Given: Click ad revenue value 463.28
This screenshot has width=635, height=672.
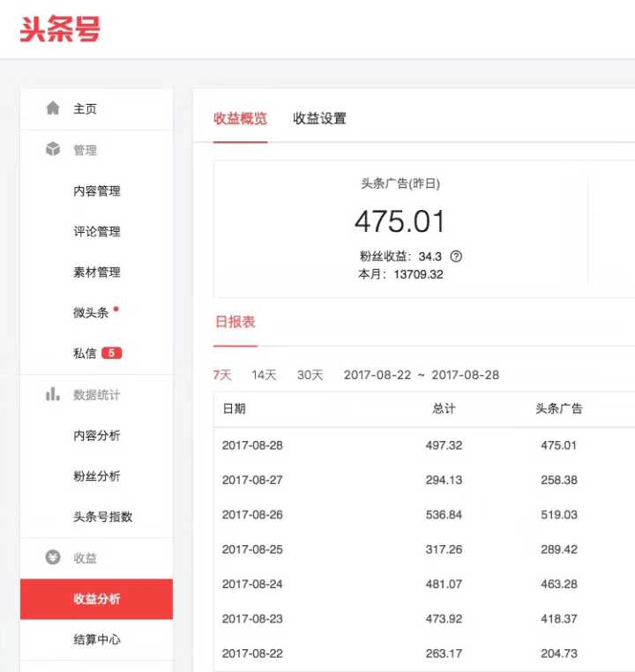Looking at the screenshot, I should tap(559, 584).
